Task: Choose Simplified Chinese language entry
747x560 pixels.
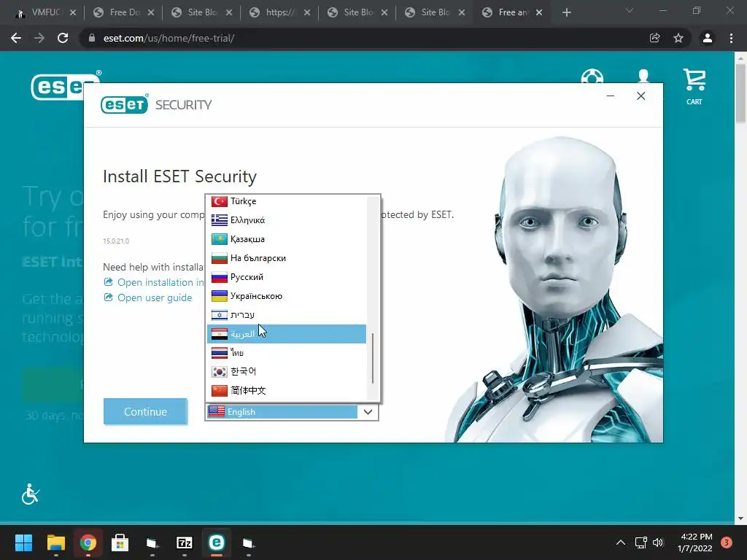Action: coord(286,391)
